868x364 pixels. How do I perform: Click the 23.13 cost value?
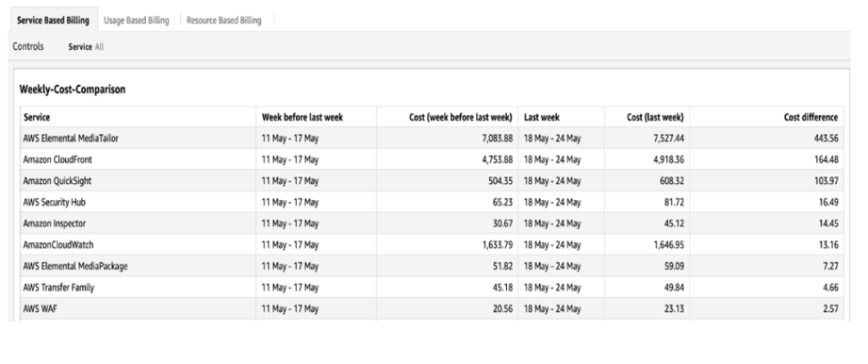pyautogui.click(x=674, y=309)
